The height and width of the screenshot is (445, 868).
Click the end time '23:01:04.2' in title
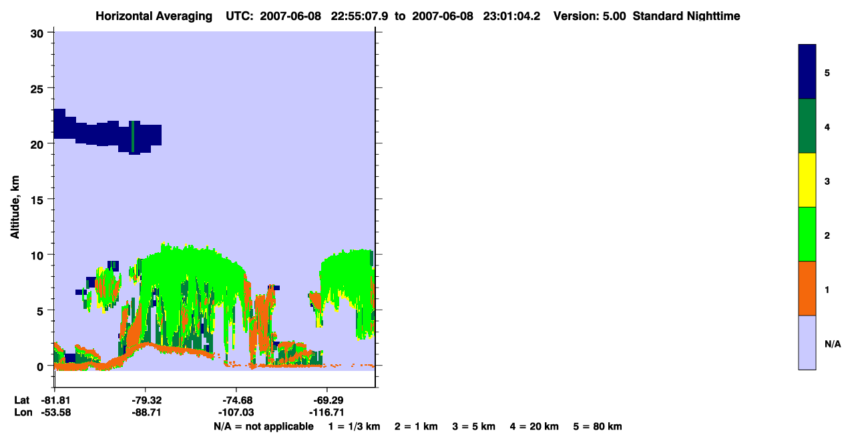pyautogui.click(x=512, y=16)
